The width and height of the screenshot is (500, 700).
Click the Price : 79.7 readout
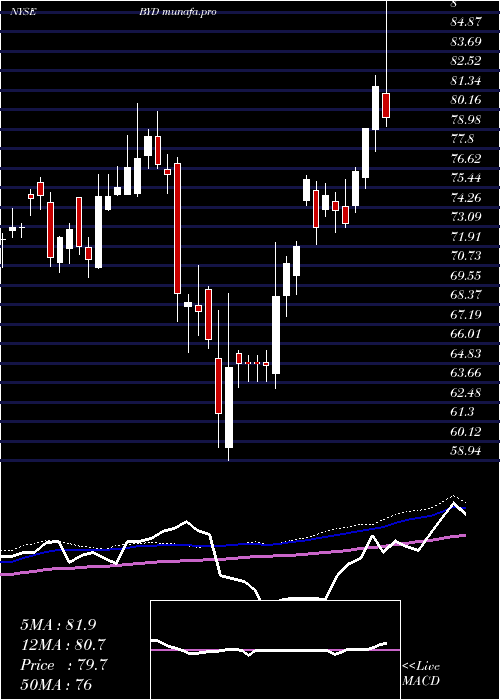click(x=63, y=664)
